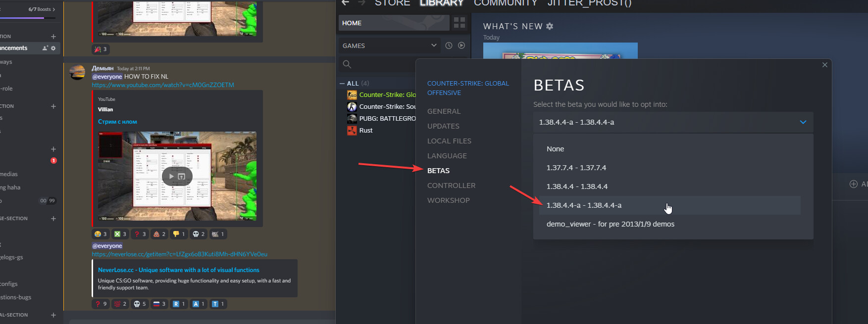Open Steam COMMUNITY menu
Image resolution: width=868 pixels, height=324 pixels.
coord(506,3)
